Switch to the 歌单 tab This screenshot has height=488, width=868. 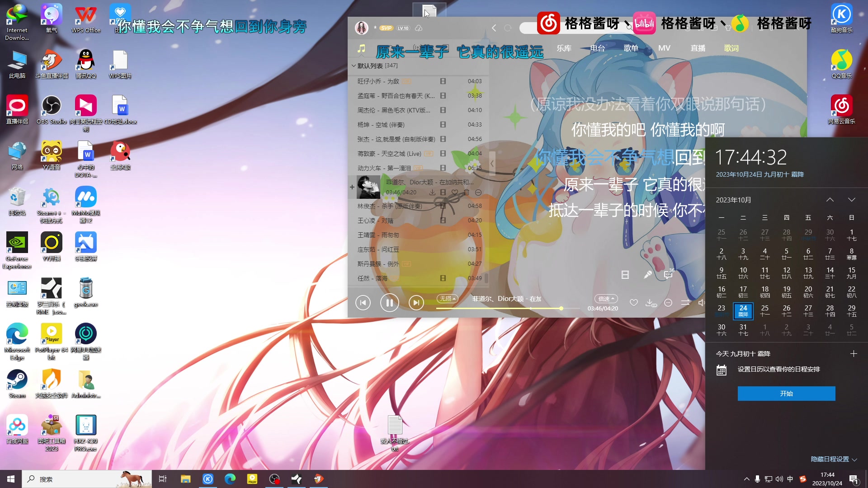tap(631, 48)
